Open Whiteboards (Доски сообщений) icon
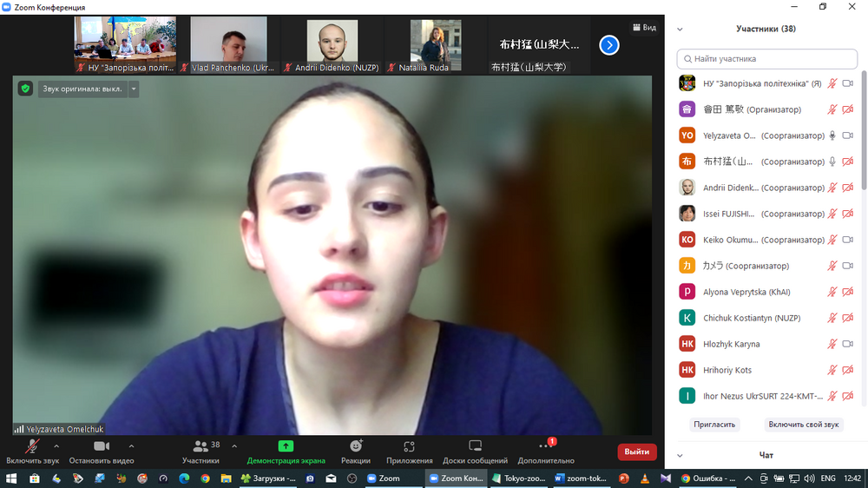Image resolution: width=868 pixels, height=488 pixels. [x=475, y=445]
